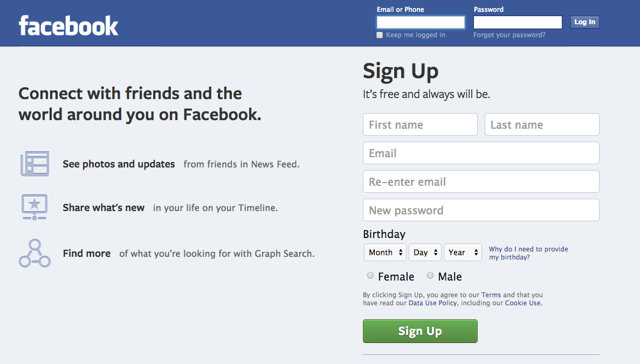
Task: Select the Male radio button
Action: coord(430,276)
